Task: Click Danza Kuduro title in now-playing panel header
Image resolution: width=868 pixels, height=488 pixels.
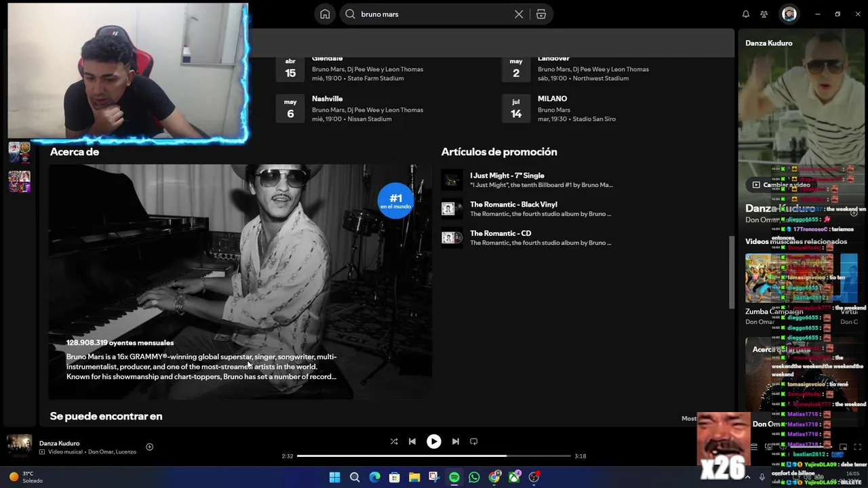Action: click(769, 43)
